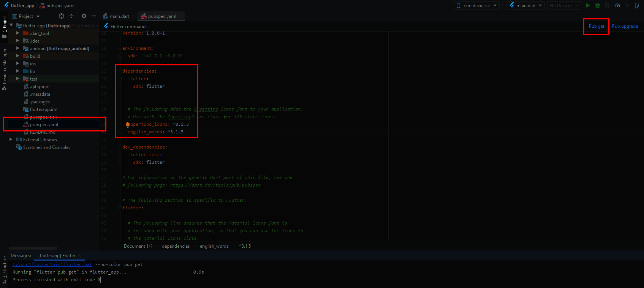Switch to the main.dart editor tab
644x288 pixels.
pyautogui.click(x=119, y=16)
